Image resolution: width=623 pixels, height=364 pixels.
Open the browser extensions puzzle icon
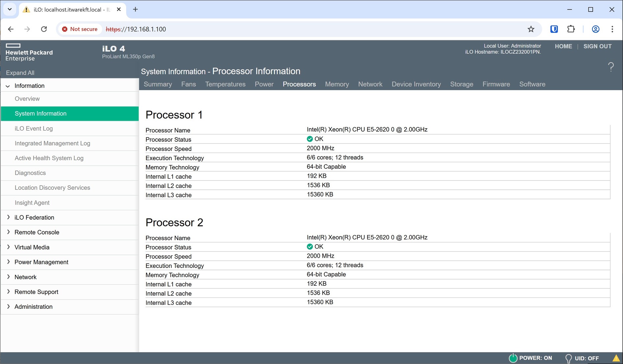(571, 29)
